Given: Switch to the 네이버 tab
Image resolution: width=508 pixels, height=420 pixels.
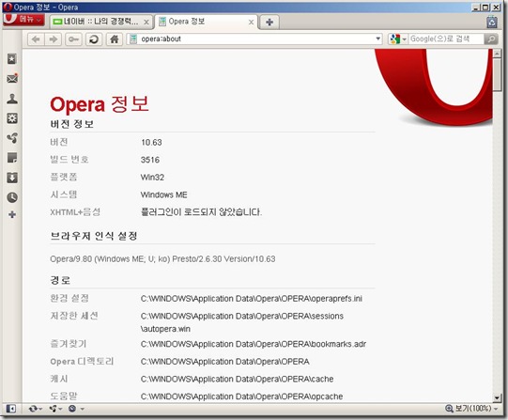Looking at the screenshot, I should 101,22.
